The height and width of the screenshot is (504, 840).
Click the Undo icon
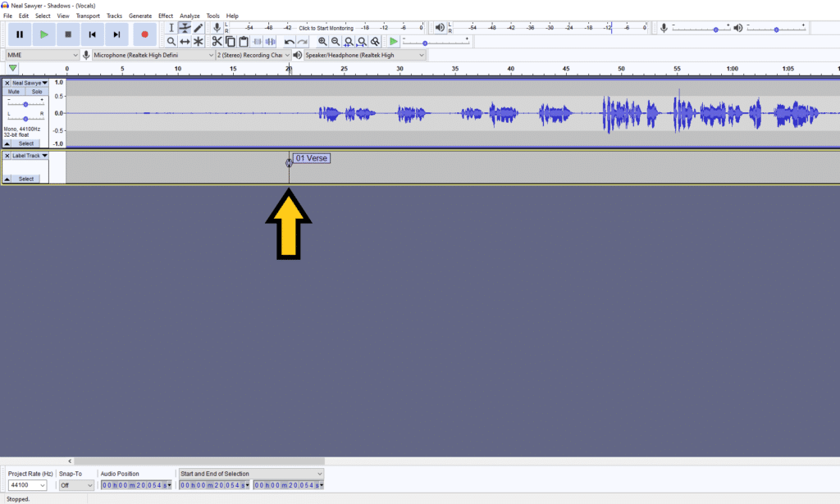(x=289, y=41)
